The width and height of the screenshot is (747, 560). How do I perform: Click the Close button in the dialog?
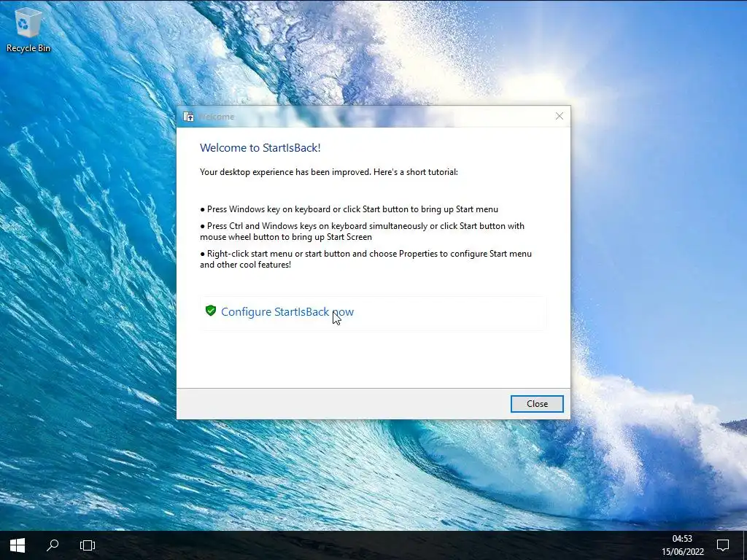click(x=537, y=404)
